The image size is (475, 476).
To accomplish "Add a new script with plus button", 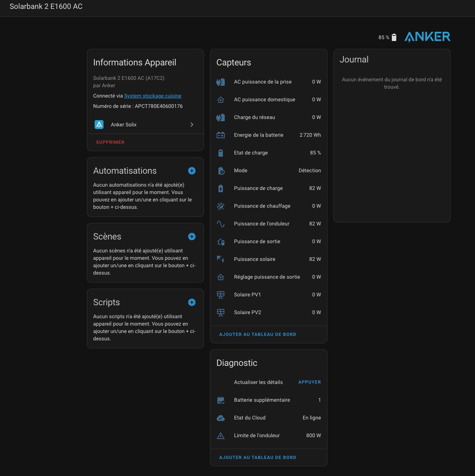I will pos(192,302).
